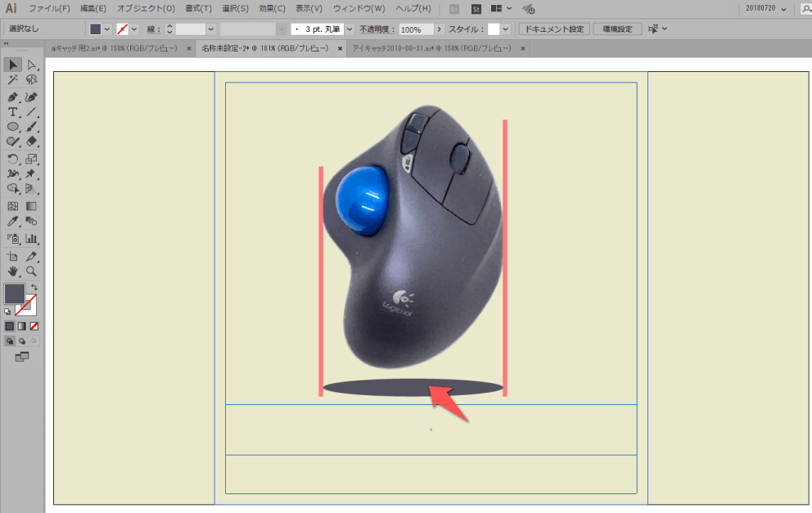Pick the Paintbrush tool
The image size is (812, 513).
click(32, 127)
